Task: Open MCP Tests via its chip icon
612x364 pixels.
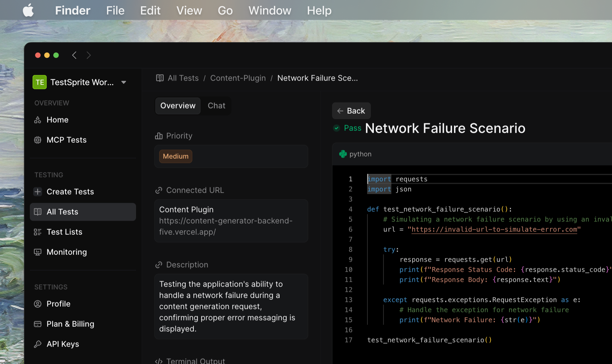Action: click(x=38, y=140)
